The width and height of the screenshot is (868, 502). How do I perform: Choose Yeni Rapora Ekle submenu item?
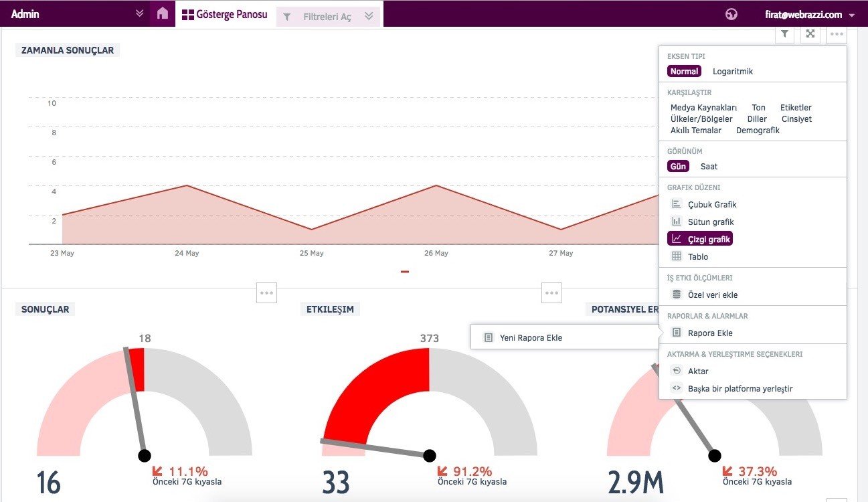click(531, 338)
